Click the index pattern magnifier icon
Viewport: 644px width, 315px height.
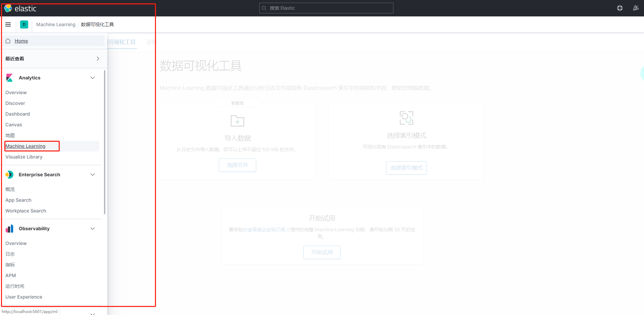point(407,118)
